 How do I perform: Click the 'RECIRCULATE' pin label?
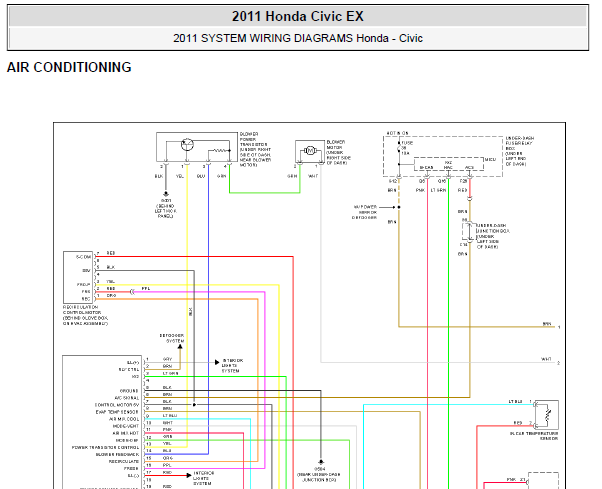tap(124, 461)
